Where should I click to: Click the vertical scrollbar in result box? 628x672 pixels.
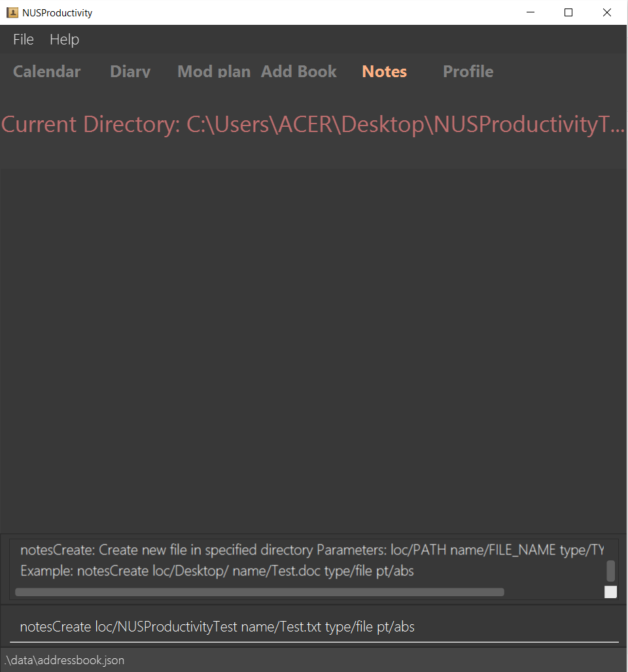click(x=611, y=571)
